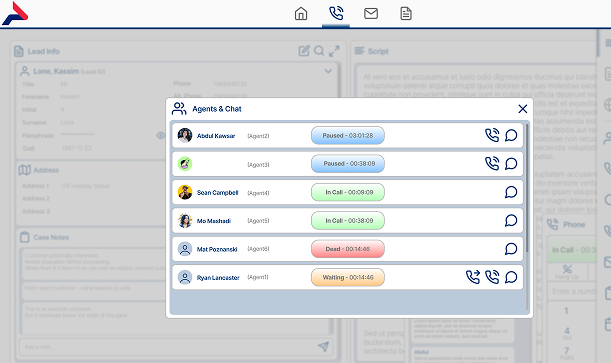Image resolution: width=611 pixels, height=363 pixels.
Task: Click the agents list scrollbar
Action: point(527,187)
